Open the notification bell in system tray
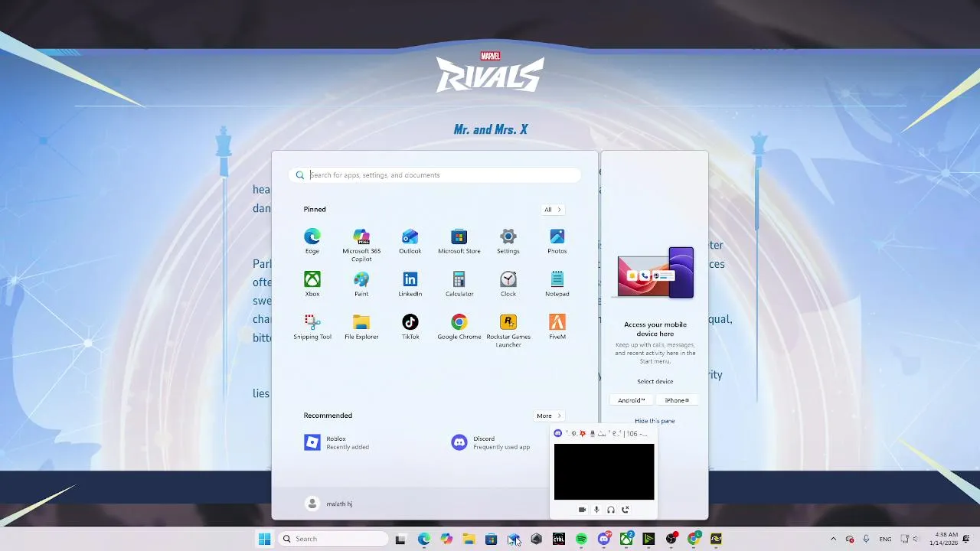The image size is (980, 551). pyautogui.click(x=966, y=539)
